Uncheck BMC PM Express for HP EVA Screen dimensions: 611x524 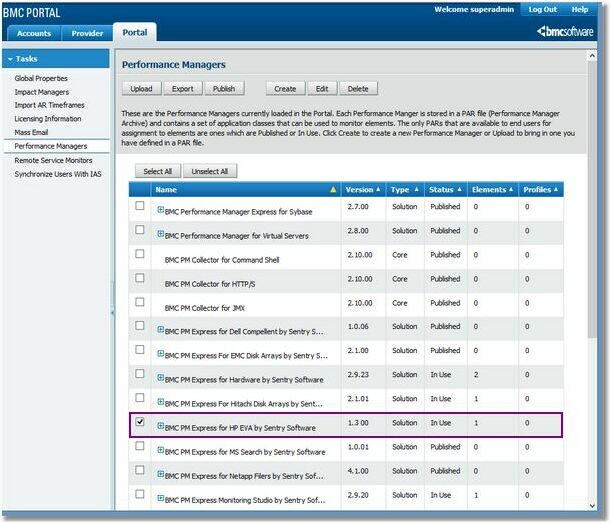pos(140,422)
